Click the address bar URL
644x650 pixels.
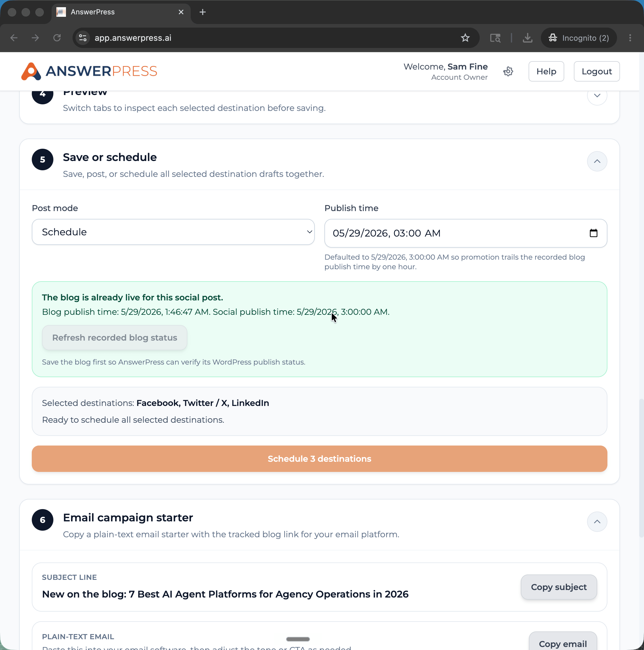(133, 38)
